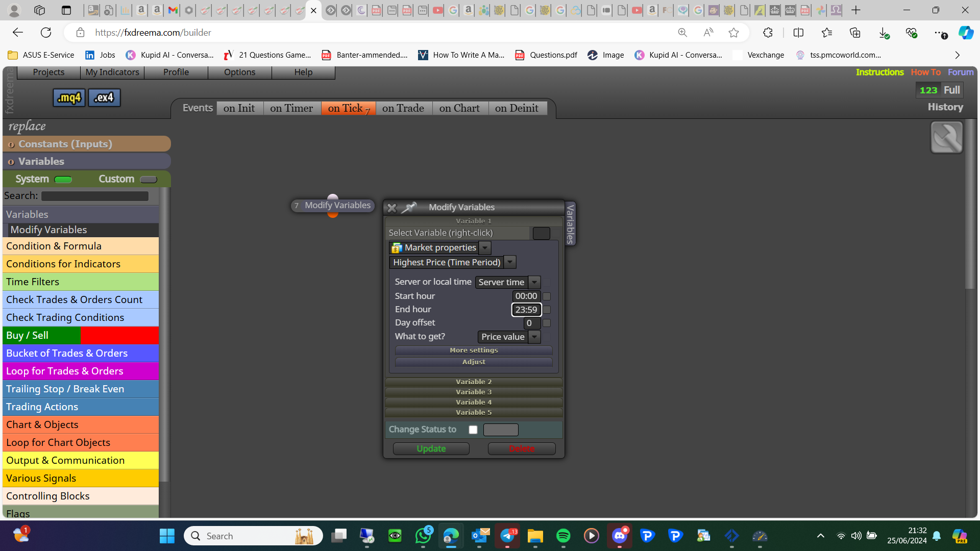Viewport: 980px width, 551px height.
Task: Open browser Extensions icon
Action: tap(768, 33)
